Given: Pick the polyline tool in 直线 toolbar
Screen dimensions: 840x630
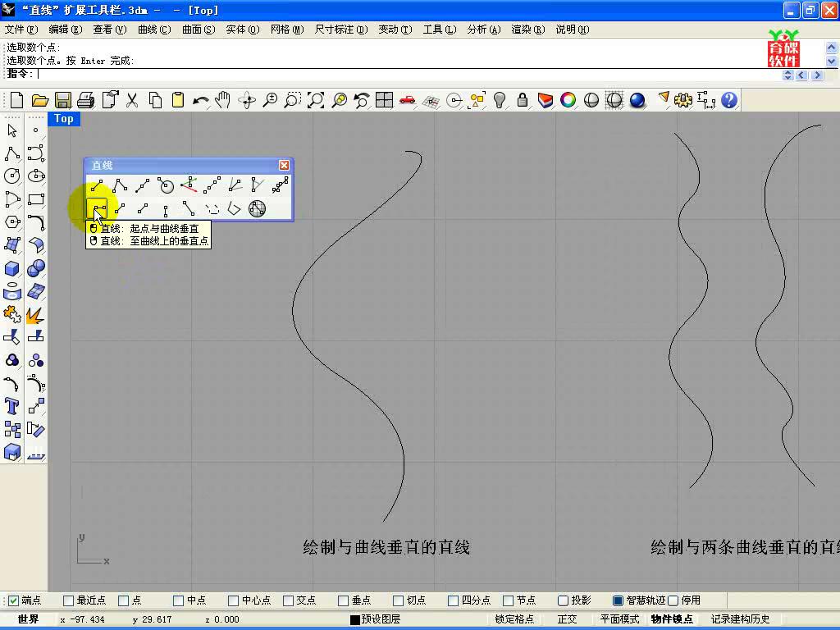Looking at the screenshot, I should 120,186.
